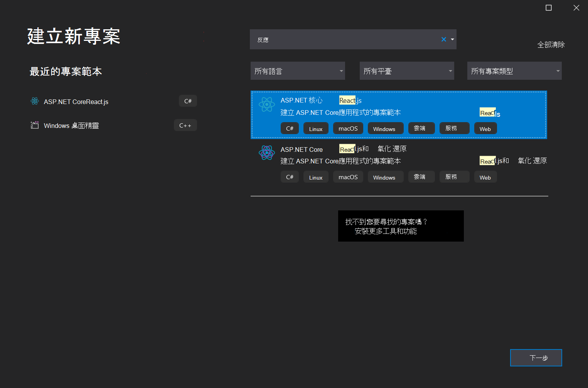This screenshot has height=388, width=588.
Task: Click the React icon of recent ASP.NET CoreReact.js
Action: [35, 101]
